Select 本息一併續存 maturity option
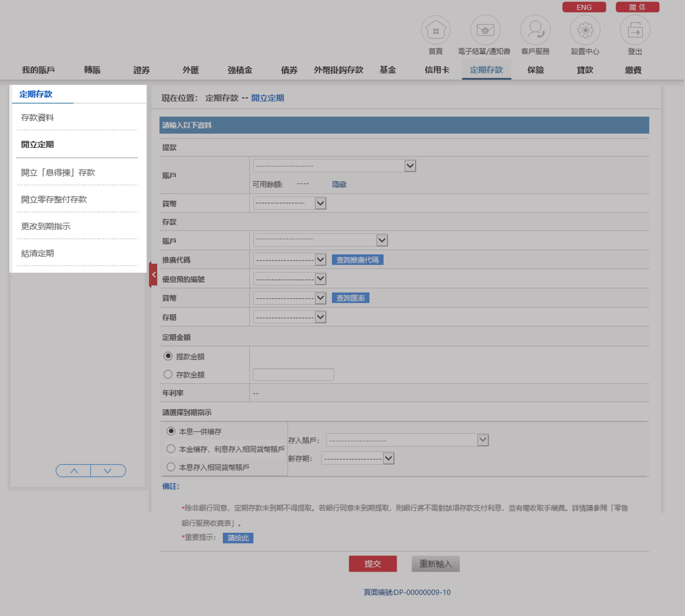Screen dimensions: 685x616 tap(171, 431)
